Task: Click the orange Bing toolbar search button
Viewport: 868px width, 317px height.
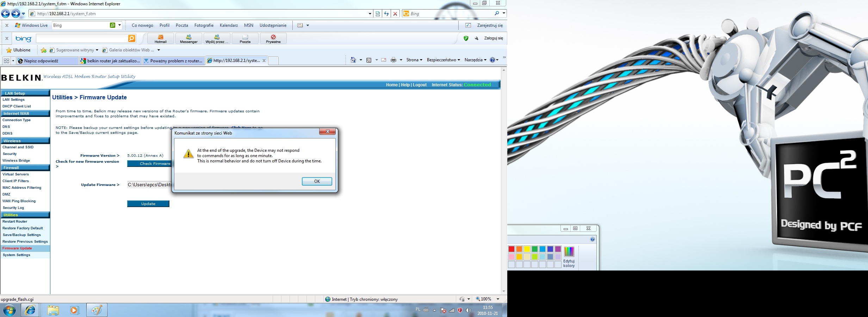Action: coord(132,38)
